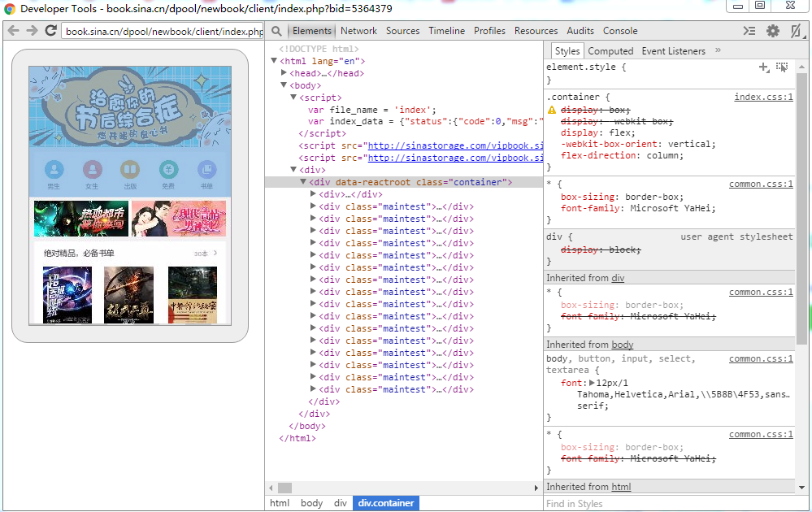Expand the collapsed <div>…</div> child node
This screenshot has height=512, width=812.
click(x=313, y=194)
